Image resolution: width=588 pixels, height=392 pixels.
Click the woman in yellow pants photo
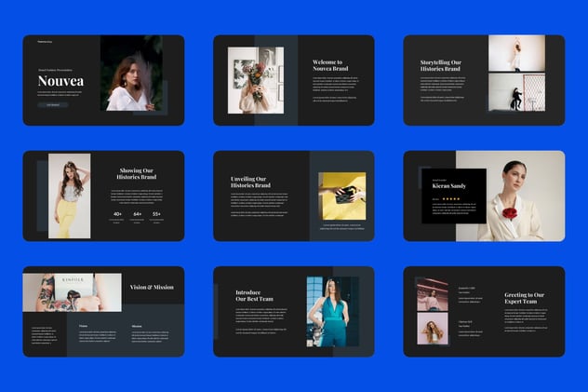[x=70, y=196]
